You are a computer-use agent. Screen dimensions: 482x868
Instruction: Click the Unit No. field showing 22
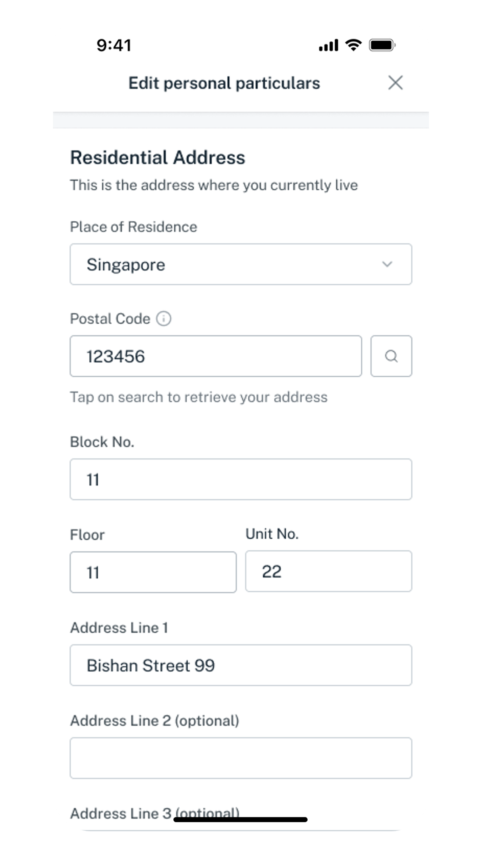pyautogui.click(x=328, y=572)
